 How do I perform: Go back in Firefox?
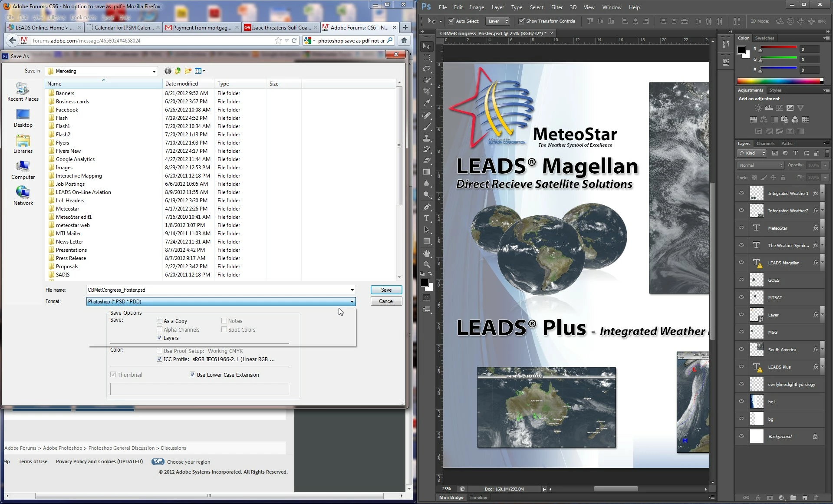coord(12,40)
